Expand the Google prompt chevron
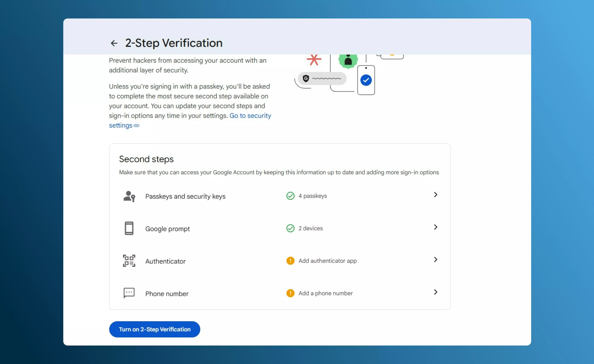Screen dimensions: 594x364 pos(435,227)
